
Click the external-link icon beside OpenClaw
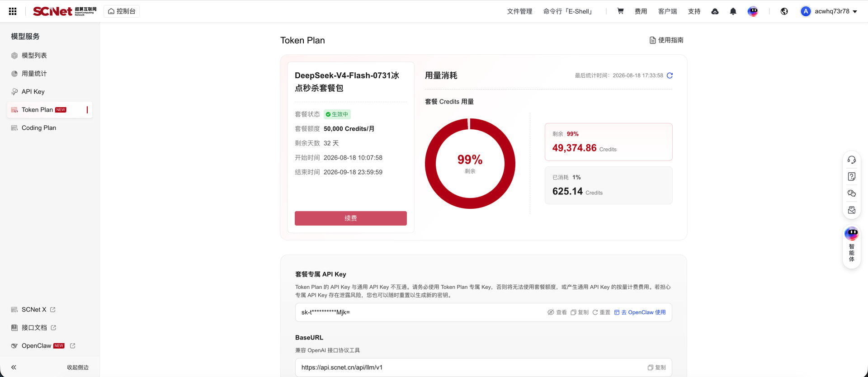pos(72,346)
